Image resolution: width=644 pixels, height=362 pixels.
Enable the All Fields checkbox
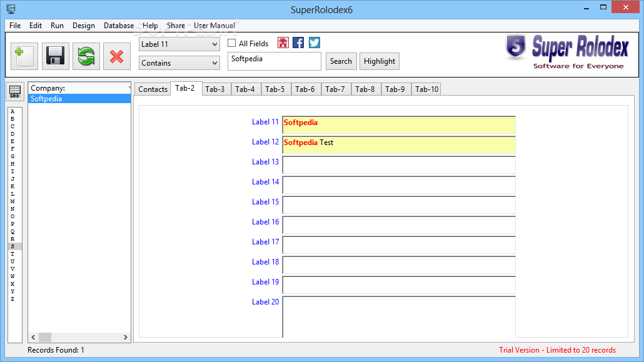pos(231,43)
